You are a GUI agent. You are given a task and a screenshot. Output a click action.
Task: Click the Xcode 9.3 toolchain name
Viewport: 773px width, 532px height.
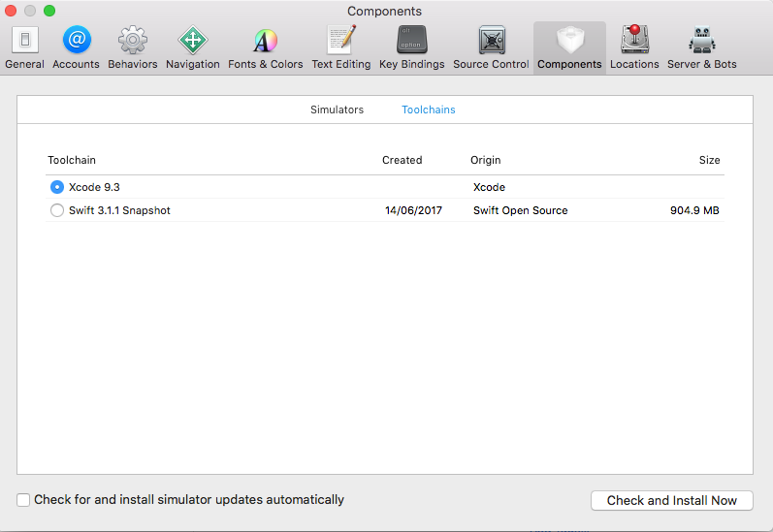click(94, 187)
